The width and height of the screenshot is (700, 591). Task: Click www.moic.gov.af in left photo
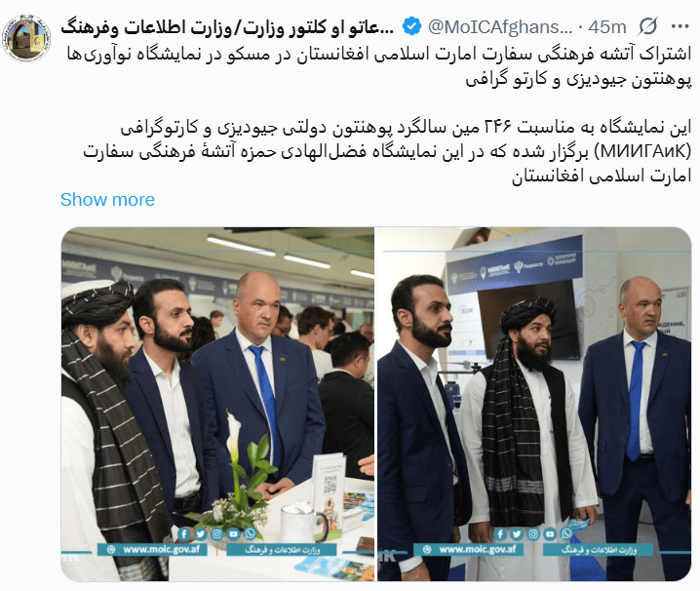[x=152, y=549]
